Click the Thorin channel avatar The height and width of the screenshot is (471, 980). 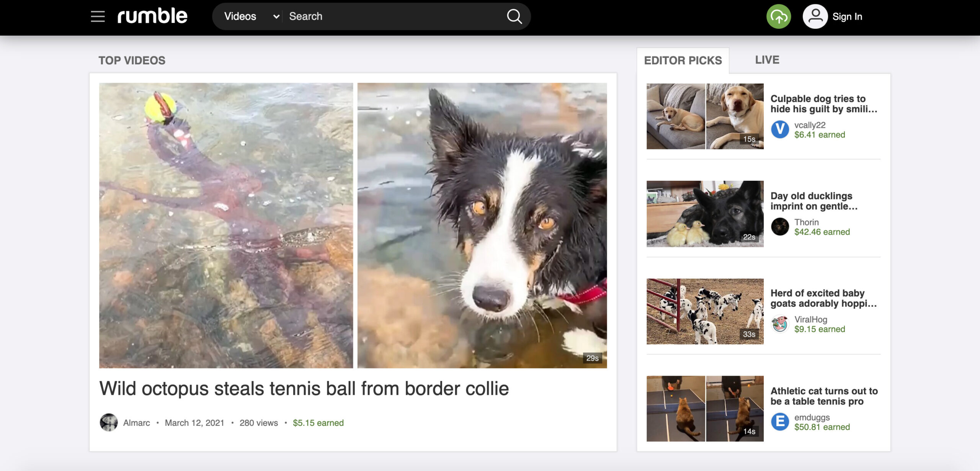780,227
